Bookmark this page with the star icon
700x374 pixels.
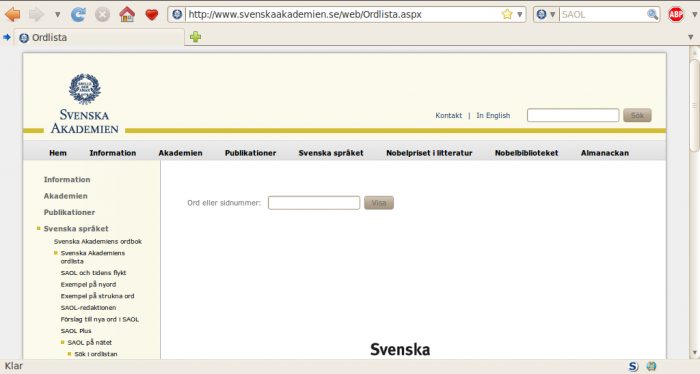click(x=507, y=14)
